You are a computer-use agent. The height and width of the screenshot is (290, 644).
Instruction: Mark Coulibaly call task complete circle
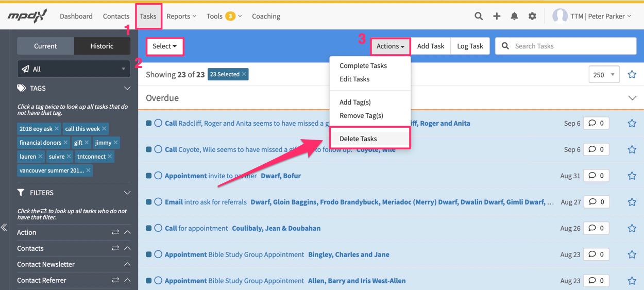click(x=158, y=228)
